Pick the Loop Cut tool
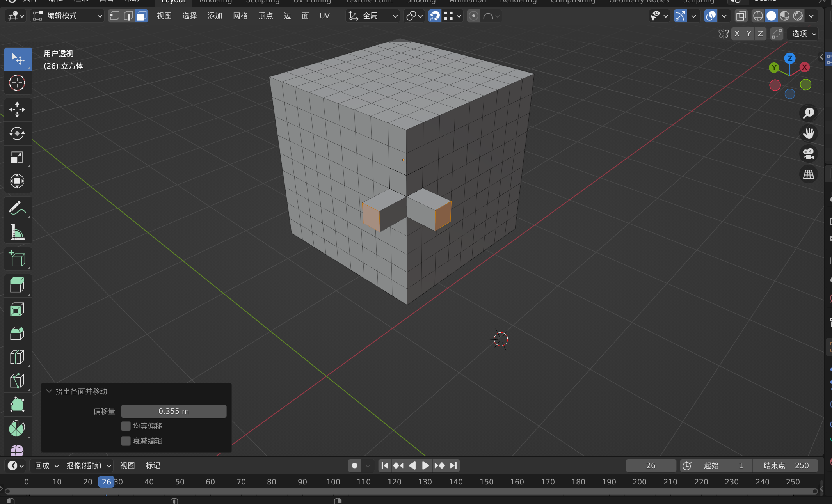This screenshot has height=504, width=832. coord(17,357)
